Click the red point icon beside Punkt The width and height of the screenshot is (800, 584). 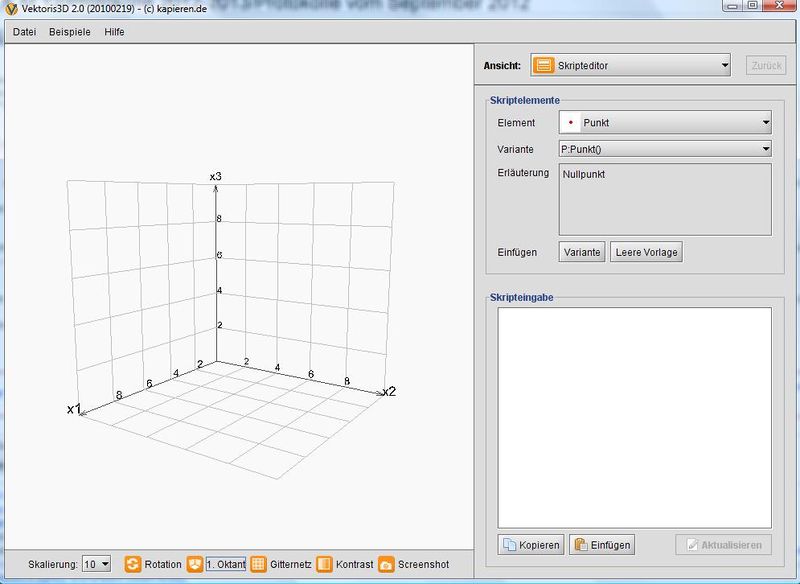click(570, 123)
